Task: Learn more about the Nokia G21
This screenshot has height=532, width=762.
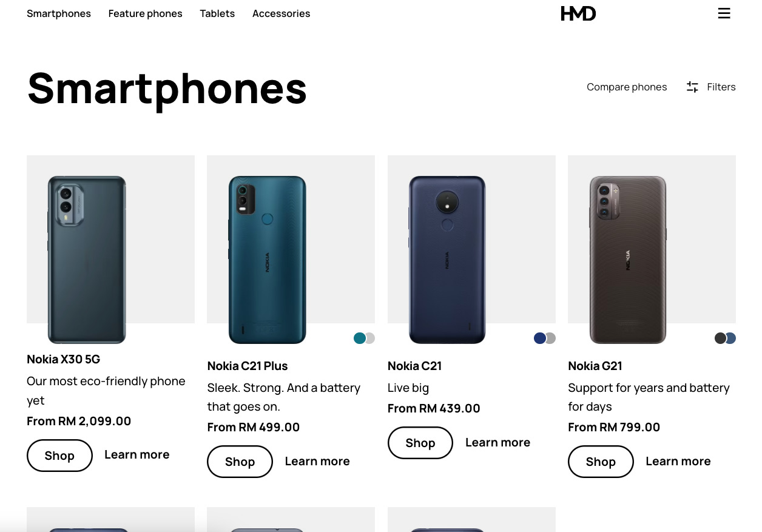Action: (678, 461)
